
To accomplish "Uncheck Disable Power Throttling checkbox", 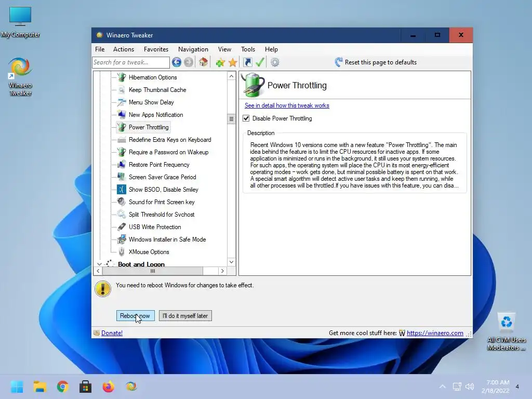I will click(246, 118).
